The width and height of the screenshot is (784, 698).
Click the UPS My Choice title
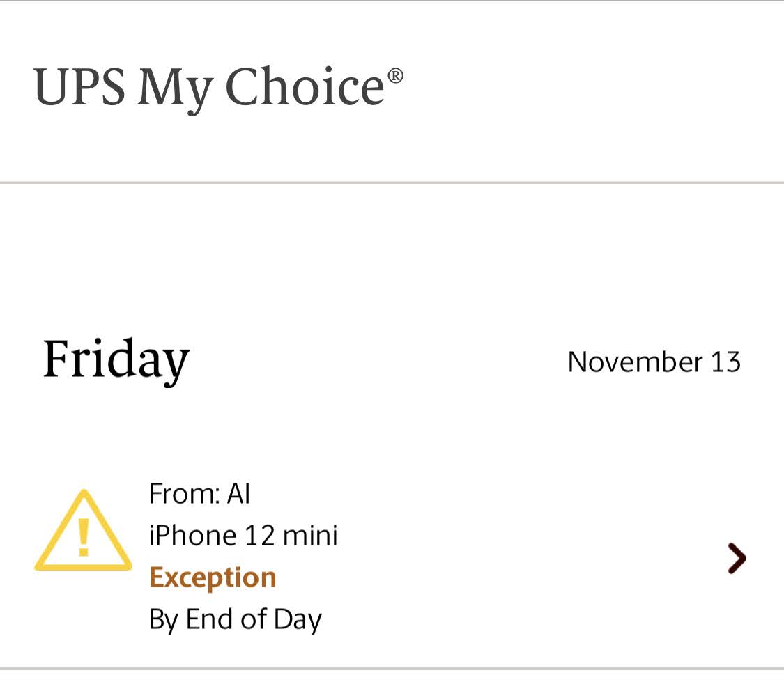209,88
